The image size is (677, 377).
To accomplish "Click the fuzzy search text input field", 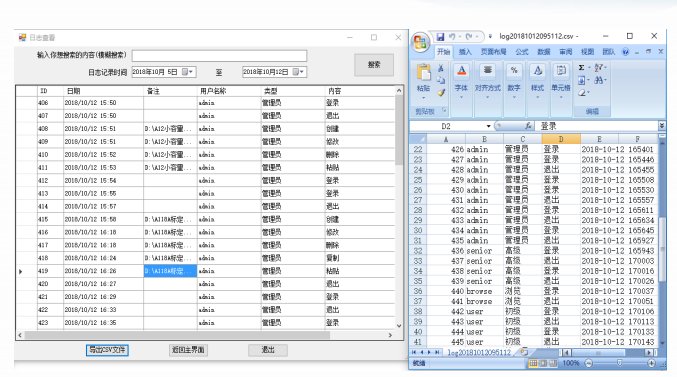I will [x=219, y=56].
